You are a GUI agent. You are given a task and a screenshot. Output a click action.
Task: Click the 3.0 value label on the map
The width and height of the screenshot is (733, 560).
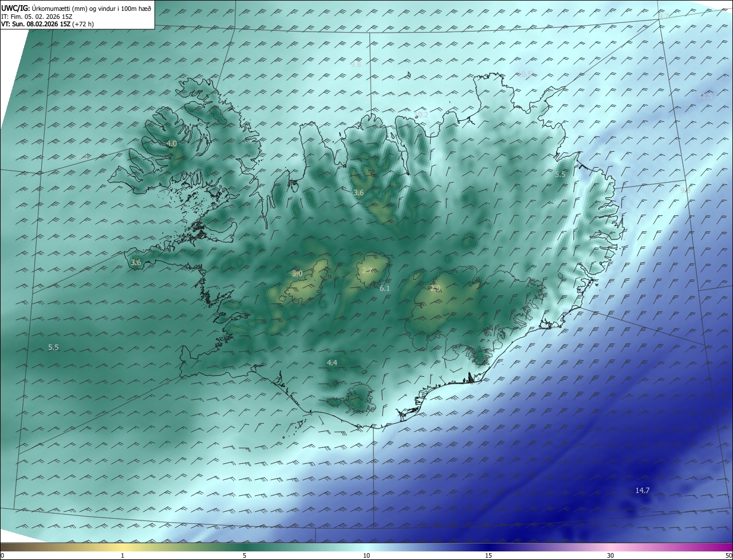pos(297,274)
